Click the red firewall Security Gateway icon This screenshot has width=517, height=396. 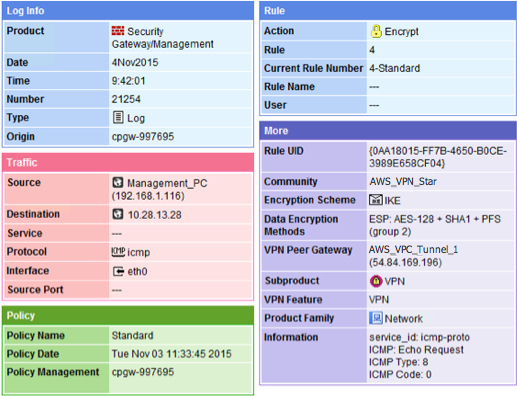[x=118, y=31]
